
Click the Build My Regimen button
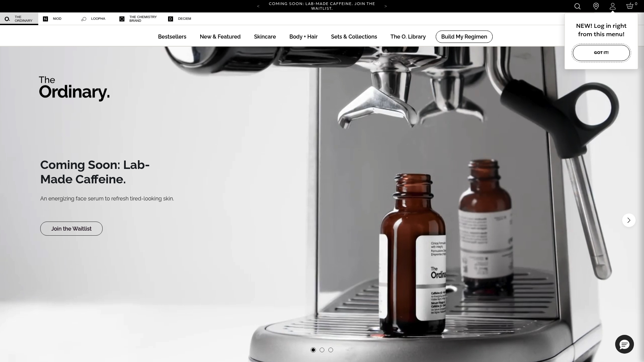464,37
